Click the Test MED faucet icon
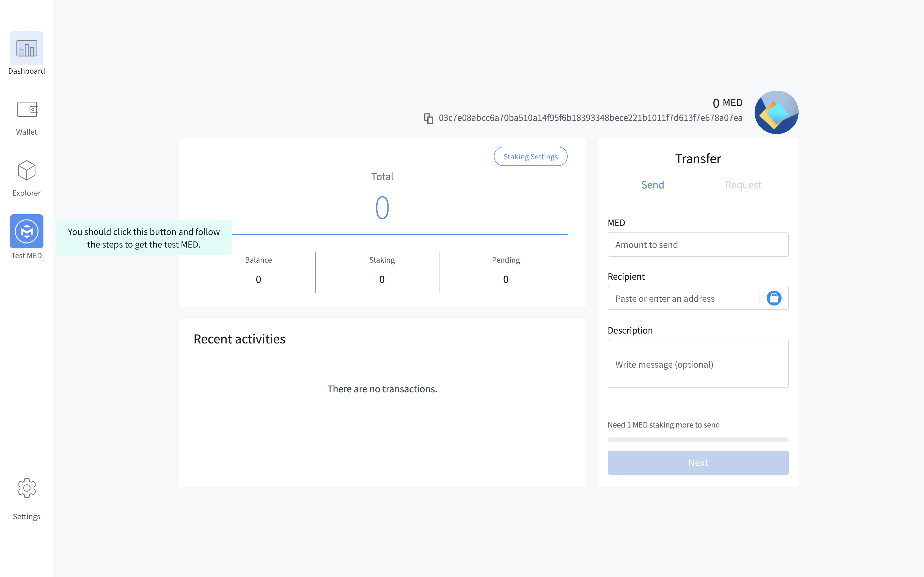This screenshot has height=577, width=924. pos(26,231)
